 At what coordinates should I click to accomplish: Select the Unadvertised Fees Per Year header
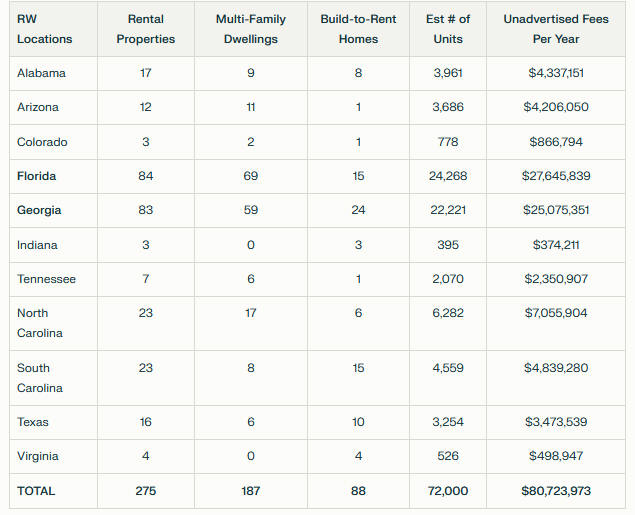click(x=556, y=29)
